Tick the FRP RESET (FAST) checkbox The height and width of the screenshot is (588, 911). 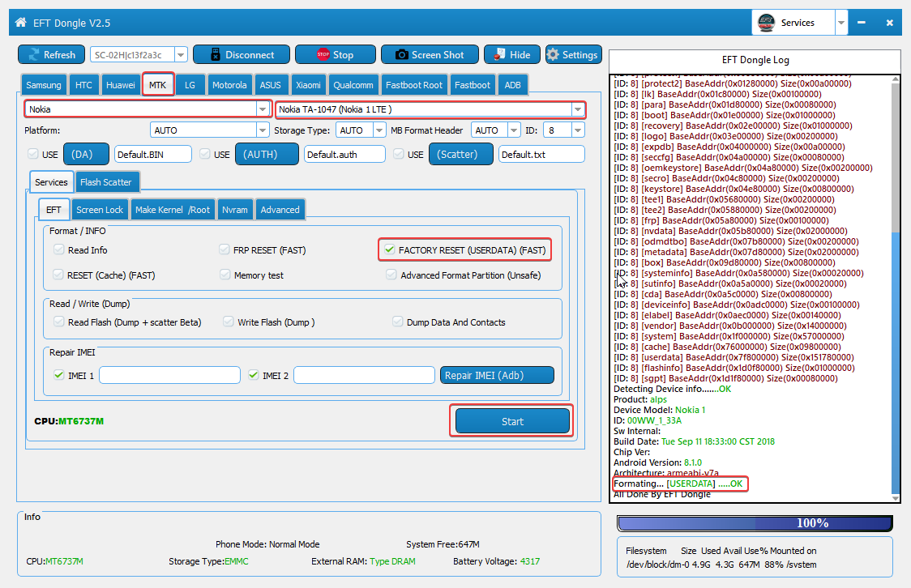[x=225, y=249]
